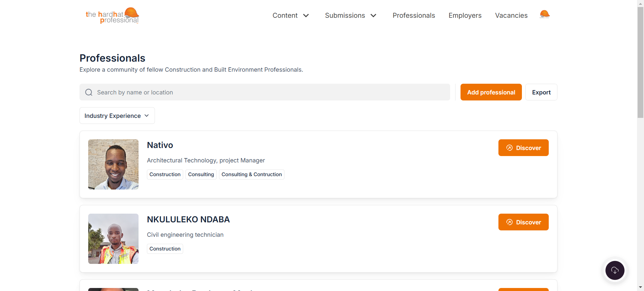Open NKULULEKO NDABA's profile photo
Image resolution: width=644 pixels, height=291 pixels.
113,239
